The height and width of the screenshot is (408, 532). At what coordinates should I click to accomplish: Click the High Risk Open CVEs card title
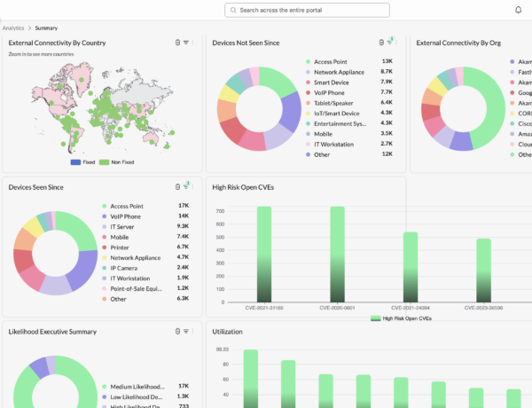tap(243, 187)
